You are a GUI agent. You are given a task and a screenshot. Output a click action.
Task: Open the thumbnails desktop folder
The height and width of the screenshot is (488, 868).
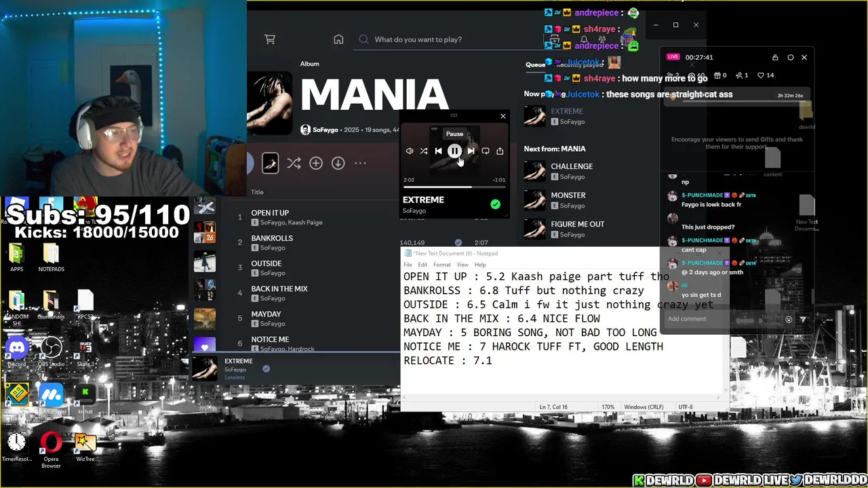(51, 305)
